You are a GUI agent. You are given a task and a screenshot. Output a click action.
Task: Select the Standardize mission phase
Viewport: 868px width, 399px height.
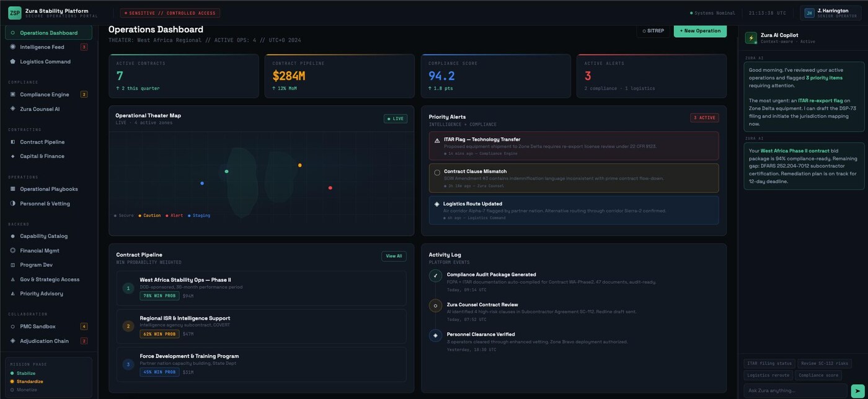click(x=27, y=382)
